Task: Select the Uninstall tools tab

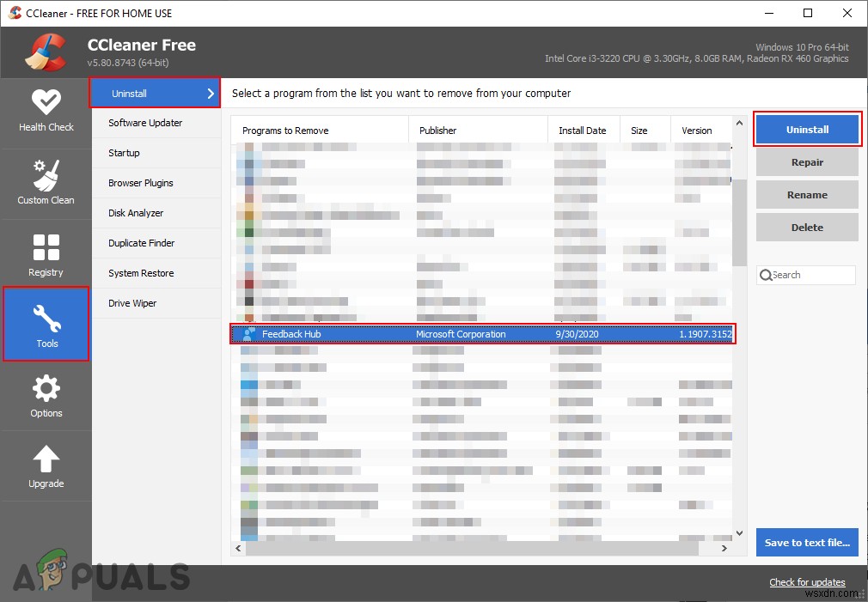Action: click(x=155, y=93)
